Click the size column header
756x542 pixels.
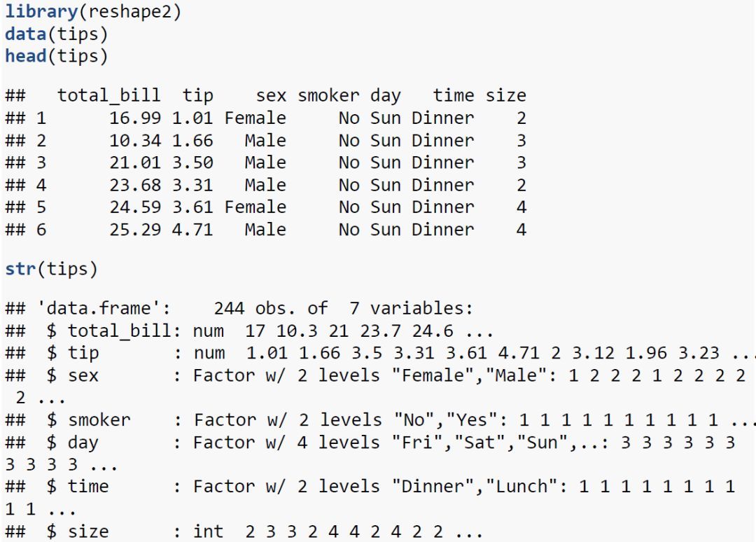click(x=505, y=95)
